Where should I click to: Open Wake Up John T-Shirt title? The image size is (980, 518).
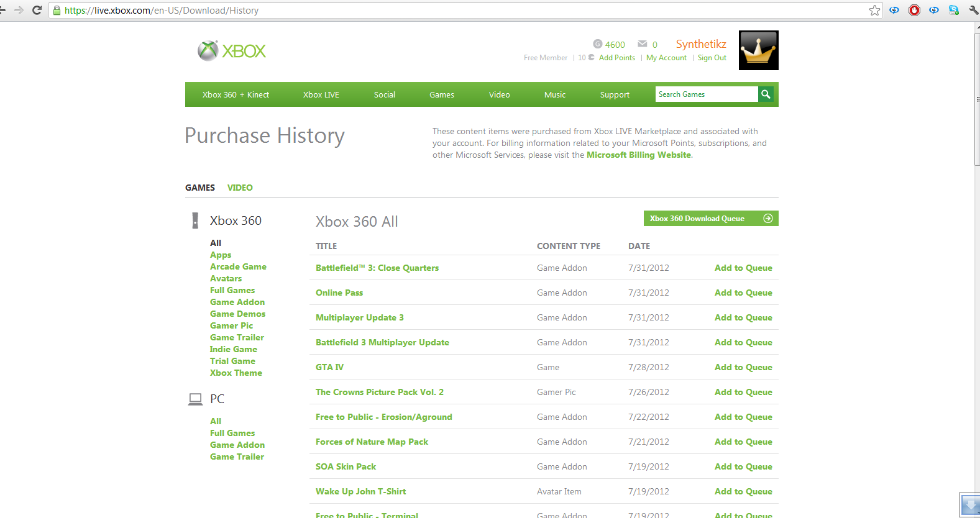coord(360,491)
